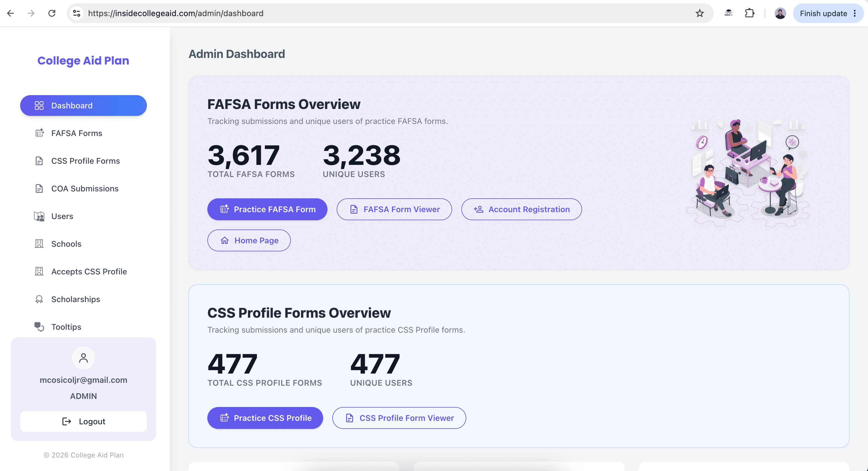Log out using the Logout button

tap(84, 421)
